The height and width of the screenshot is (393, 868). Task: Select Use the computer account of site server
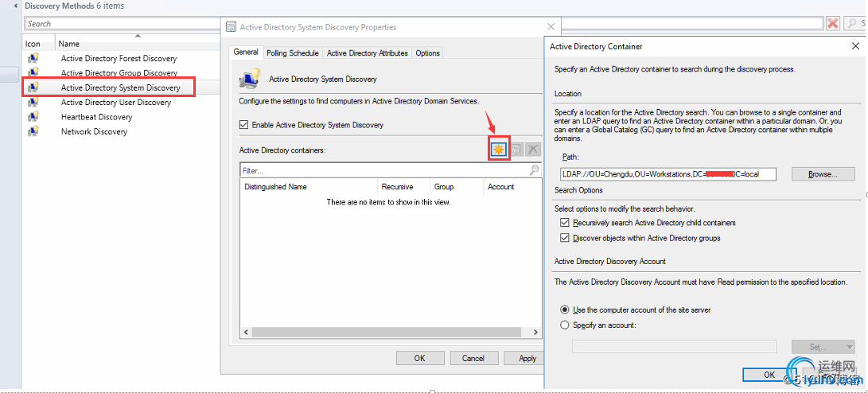(565, 310)
